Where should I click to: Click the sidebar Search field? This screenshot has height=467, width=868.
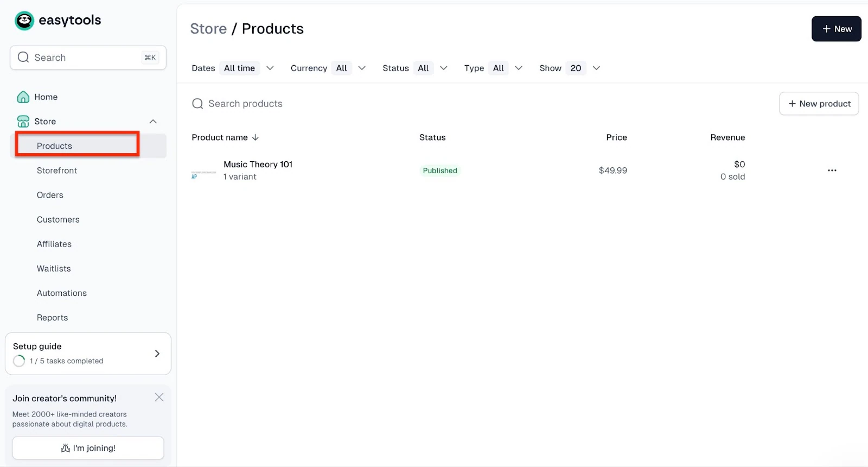[88, 58]
